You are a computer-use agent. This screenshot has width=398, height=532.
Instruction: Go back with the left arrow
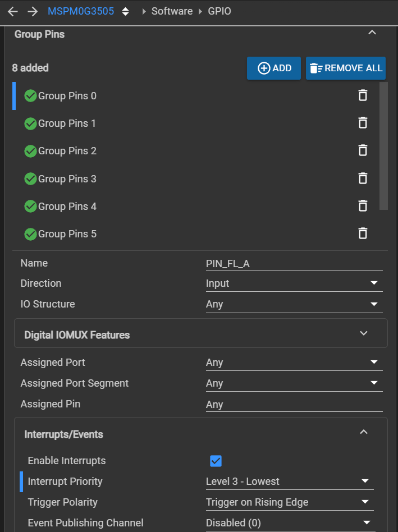click(x=12, y=12)
